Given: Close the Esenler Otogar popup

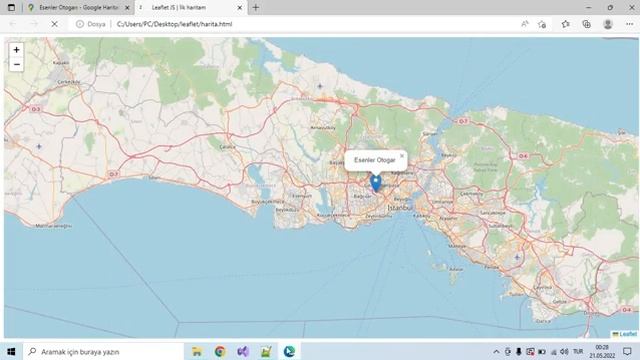Looking at the screenshot, I should [402, 156].
